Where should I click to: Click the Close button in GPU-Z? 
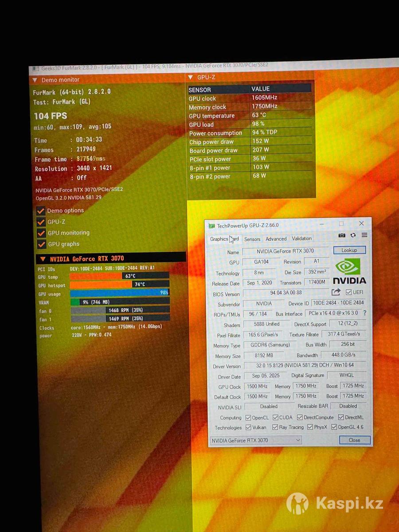[x=355, y=440]
